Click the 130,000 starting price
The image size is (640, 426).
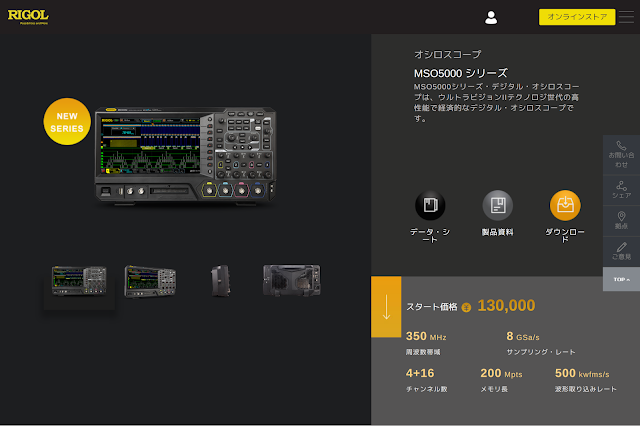(x=506, y=306)
